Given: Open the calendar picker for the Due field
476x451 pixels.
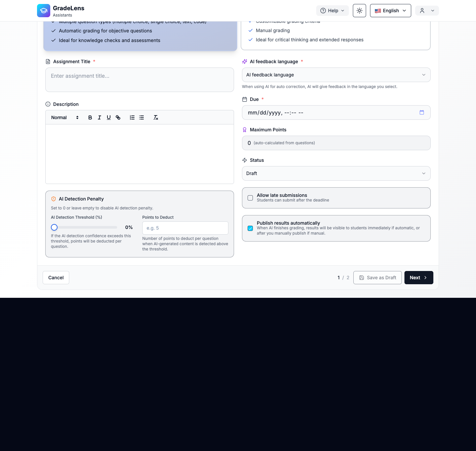Looking at the screenshot, I should tap(422, 113).
